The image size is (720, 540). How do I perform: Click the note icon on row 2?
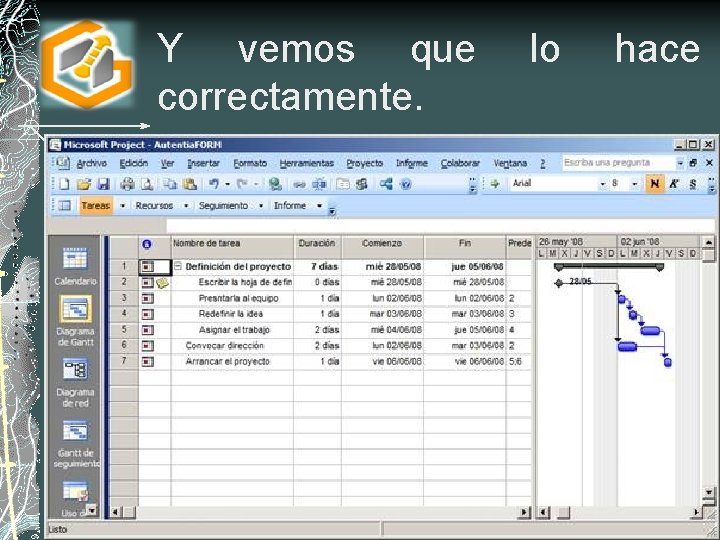[x=162, y=283]
